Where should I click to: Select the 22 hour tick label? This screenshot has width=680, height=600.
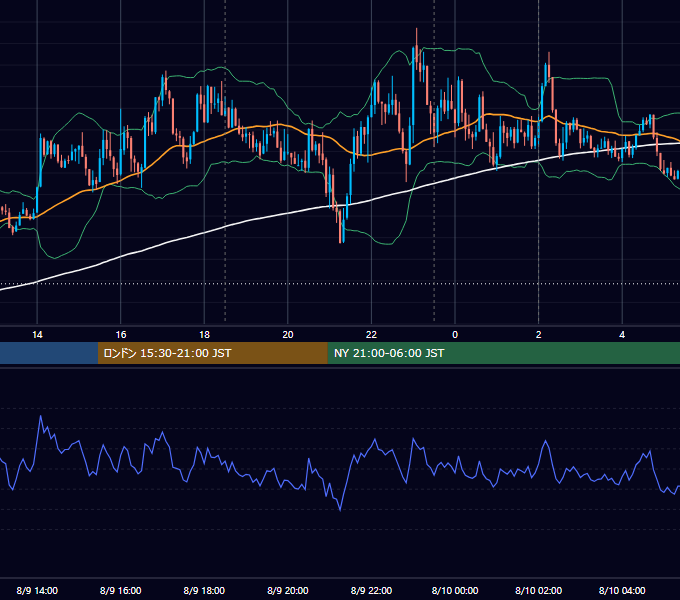(x=371, y=335)
